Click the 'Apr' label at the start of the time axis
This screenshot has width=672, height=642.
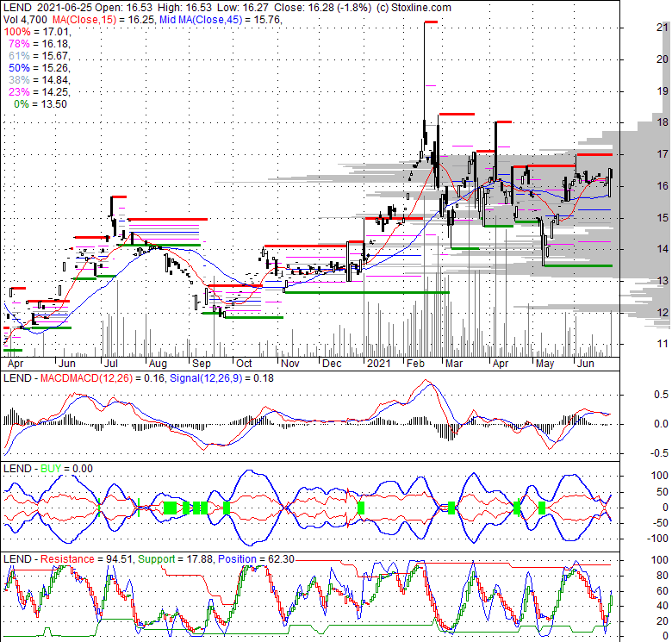coord(16,364)
